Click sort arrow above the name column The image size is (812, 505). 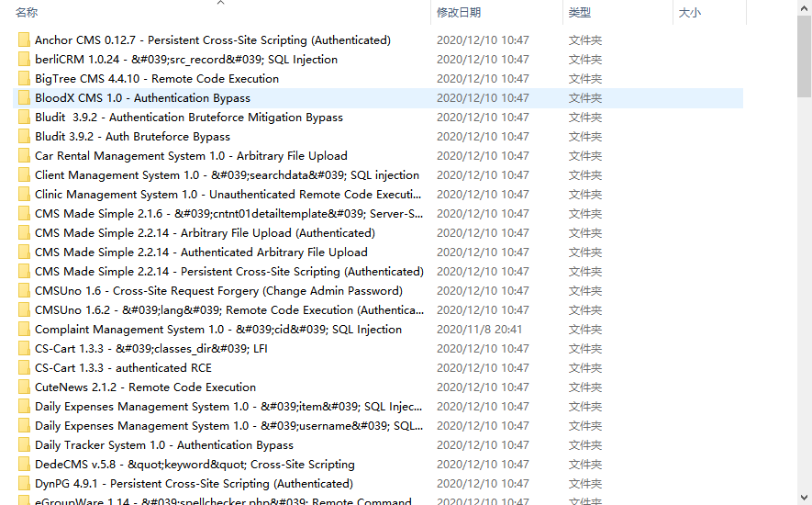click(x=220, y=3)
